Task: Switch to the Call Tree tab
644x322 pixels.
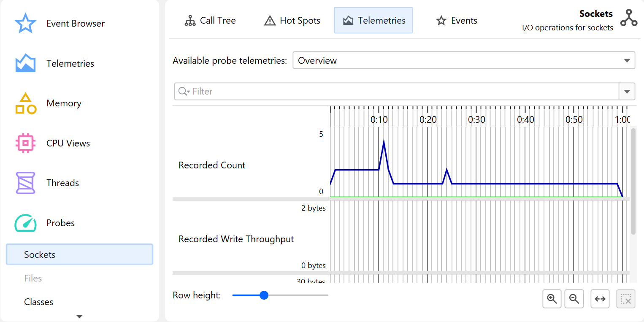Action: point(210,20)
